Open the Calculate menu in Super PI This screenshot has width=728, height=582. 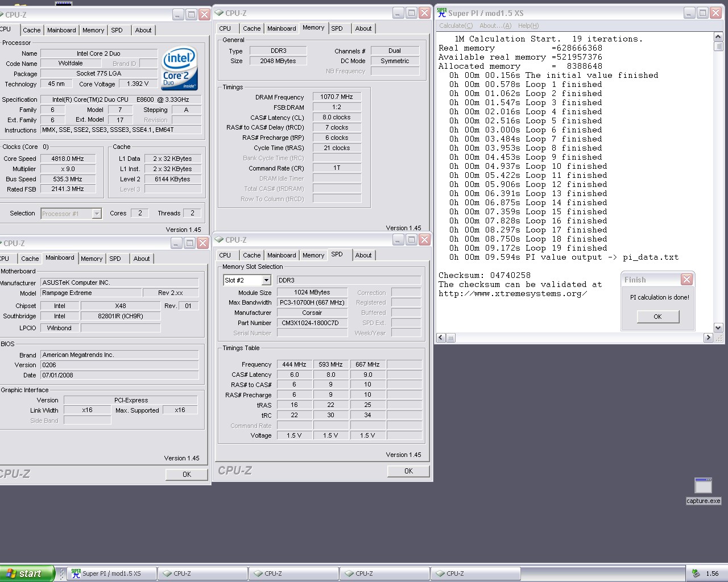(456, 26)
